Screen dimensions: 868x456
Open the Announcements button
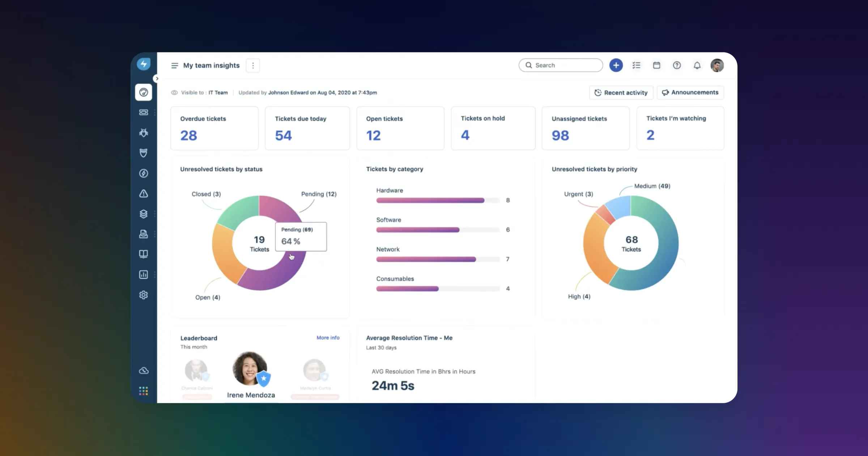[690, 93]
